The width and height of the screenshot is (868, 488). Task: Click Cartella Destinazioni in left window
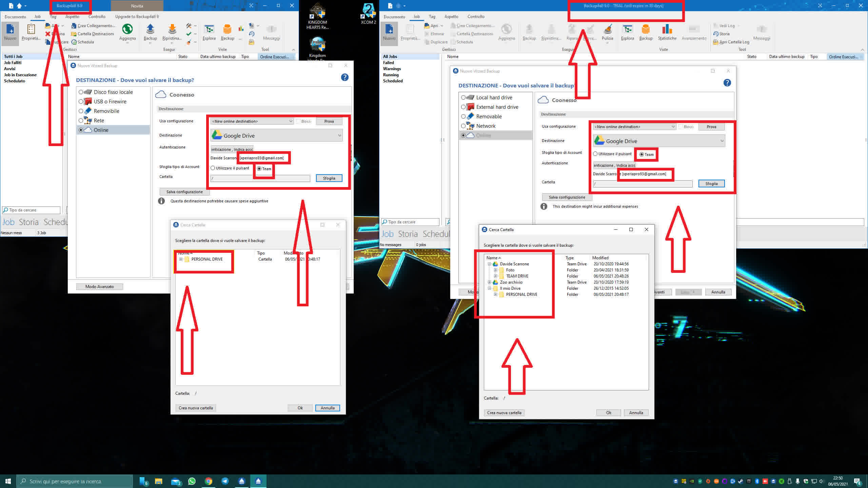coord(92,34)
